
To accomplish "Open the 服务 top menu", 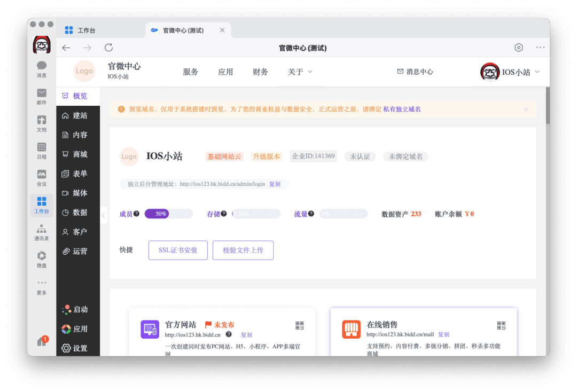I will pyautogui.click(x=191, y=72).
